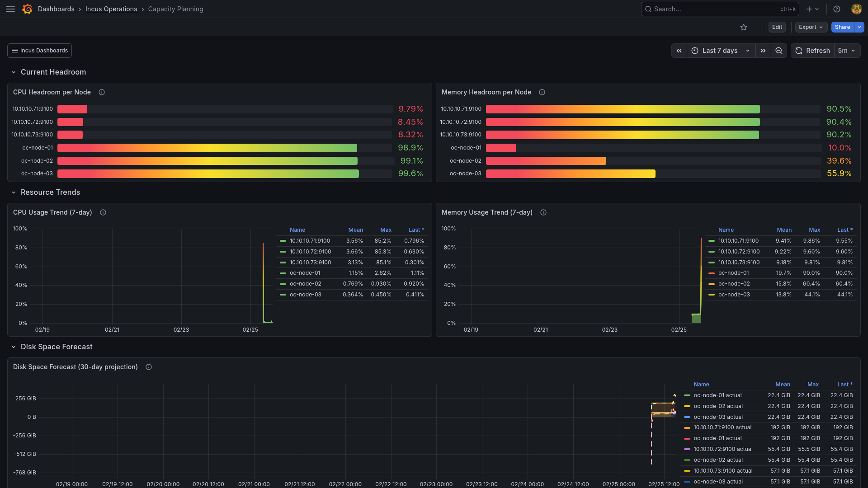Click oc-node-03 color swatch in Memory legend
Screen dimensions: 868x488
712,295
